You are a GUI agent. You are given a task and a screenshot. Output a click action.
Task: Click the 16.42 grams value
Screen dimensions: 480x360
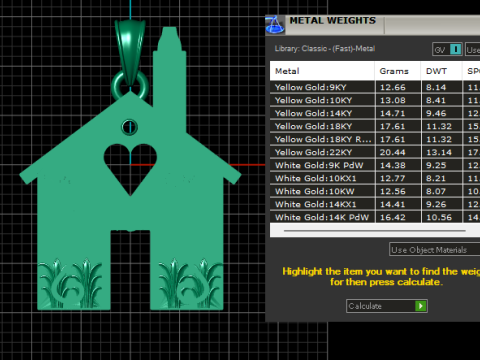click(x=393, y=217)
